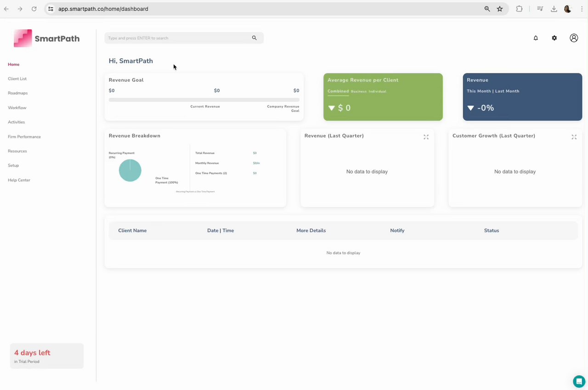Click the SmartPath logo

click(x=46, y=39)
